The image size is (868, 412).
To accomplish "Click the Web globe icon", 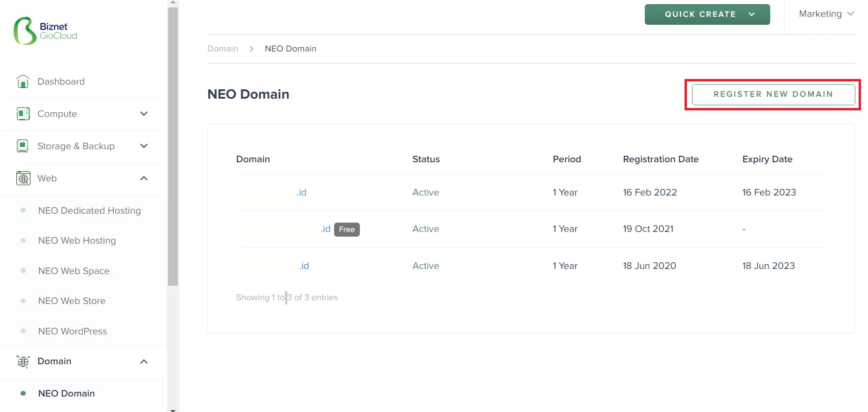I will (x=23, y=178).
